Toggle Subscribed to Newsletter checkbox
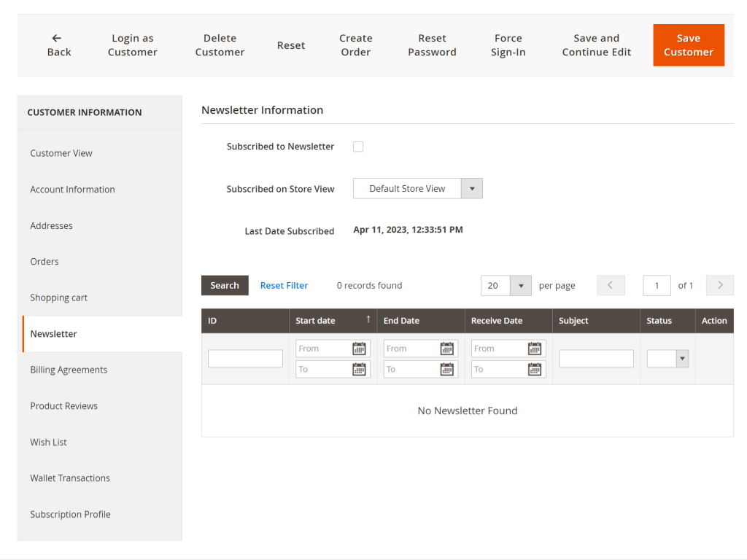Image resolution: width=747 pixels, height=560 pixels. (x=358, y=147)
